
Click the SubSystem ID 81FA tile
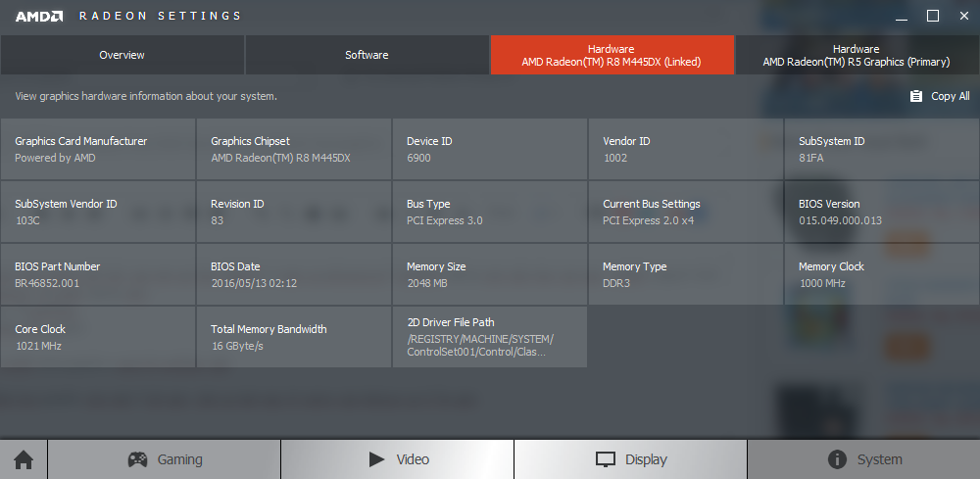(x=882, y=149)
